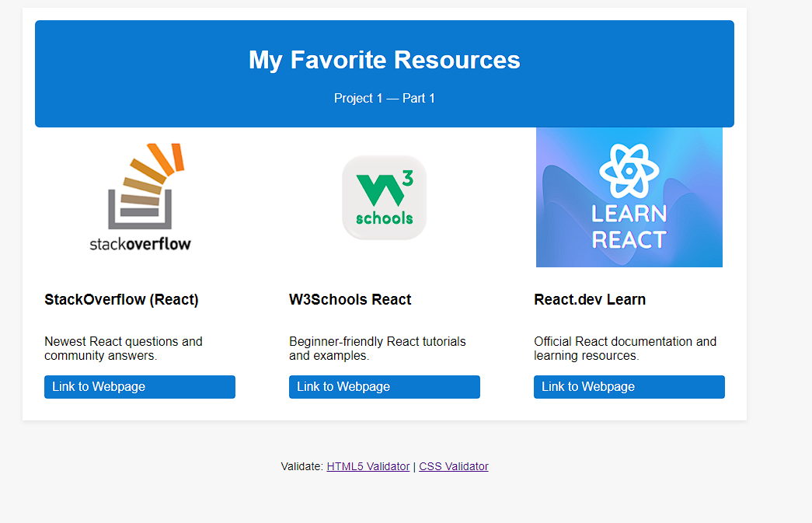
Task: Click the 'LEARN REACT' text in the image
Action: click(x=629, y=226)
